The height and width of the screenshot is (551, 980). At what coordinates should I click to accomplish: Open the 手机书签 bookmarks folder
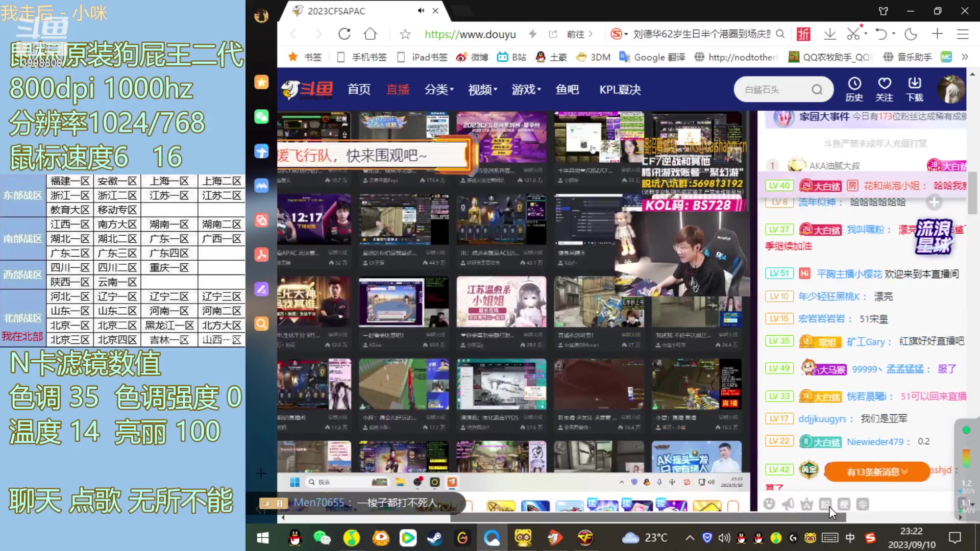[x=362, y=57]
